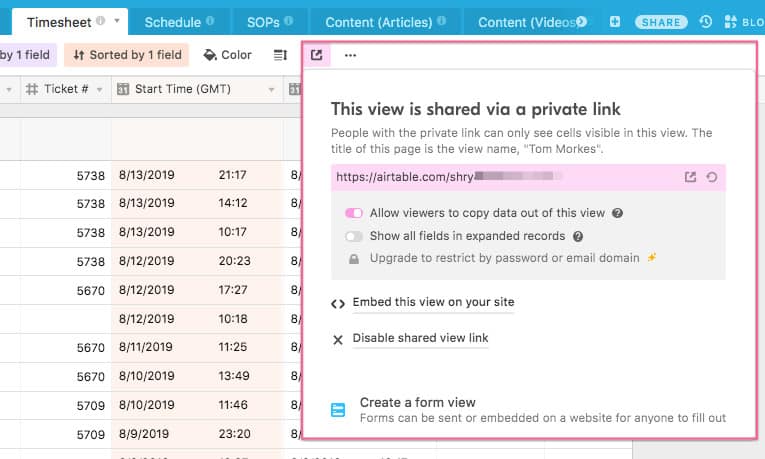Click the share view icon in the toolbar

(316, 55)
